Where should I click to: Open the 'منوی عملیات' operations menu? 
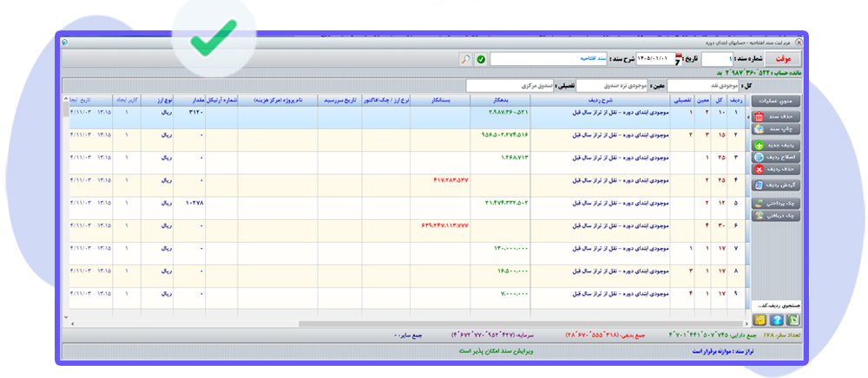pyautogui.click(x=776, y=101)
